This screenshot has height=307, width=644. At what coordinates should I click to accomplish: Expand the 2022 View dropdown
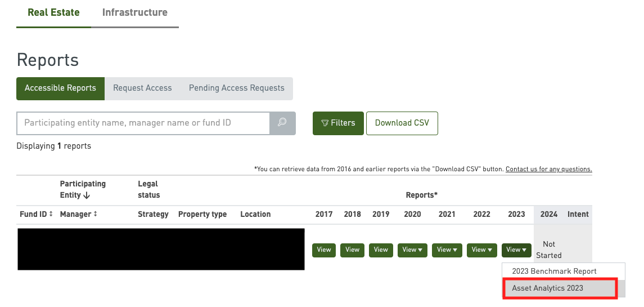(481, 250)
